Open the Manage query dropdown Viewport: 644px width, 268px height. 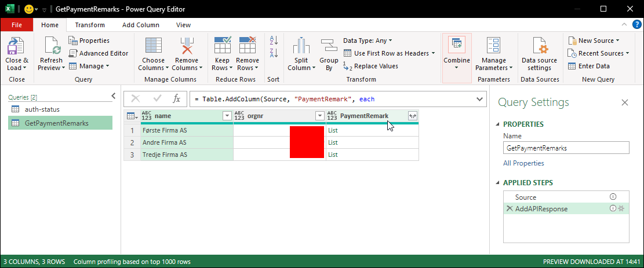(89, 65)
